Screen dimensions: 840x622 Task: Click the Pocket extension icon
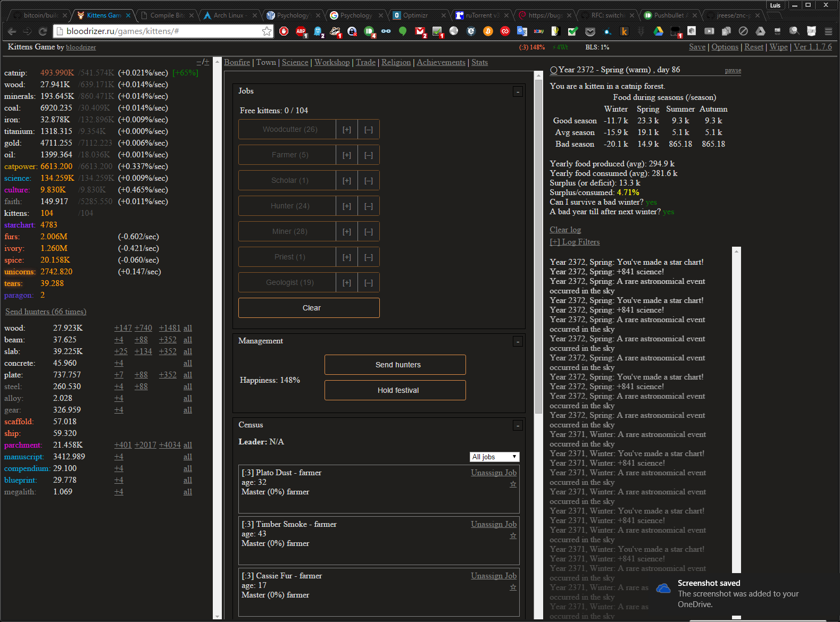coord(590,31)
